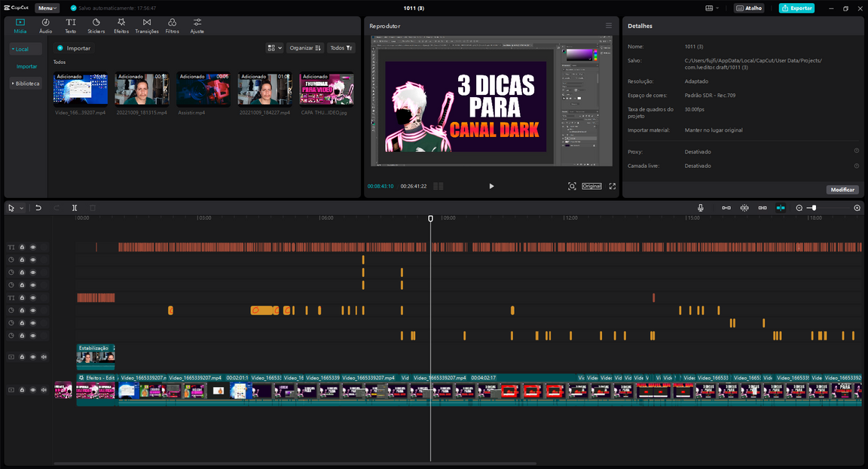Open the Transições panel
This screenshot has height=469, width=868.
146,26
